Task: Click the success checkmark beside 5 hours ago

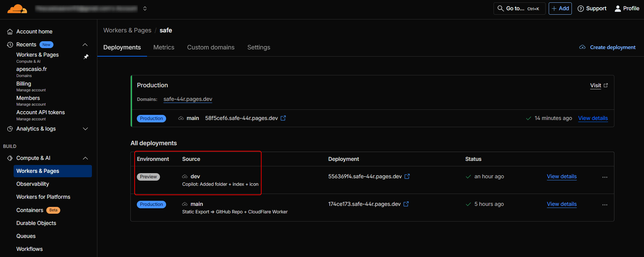Action: [468, 205]
